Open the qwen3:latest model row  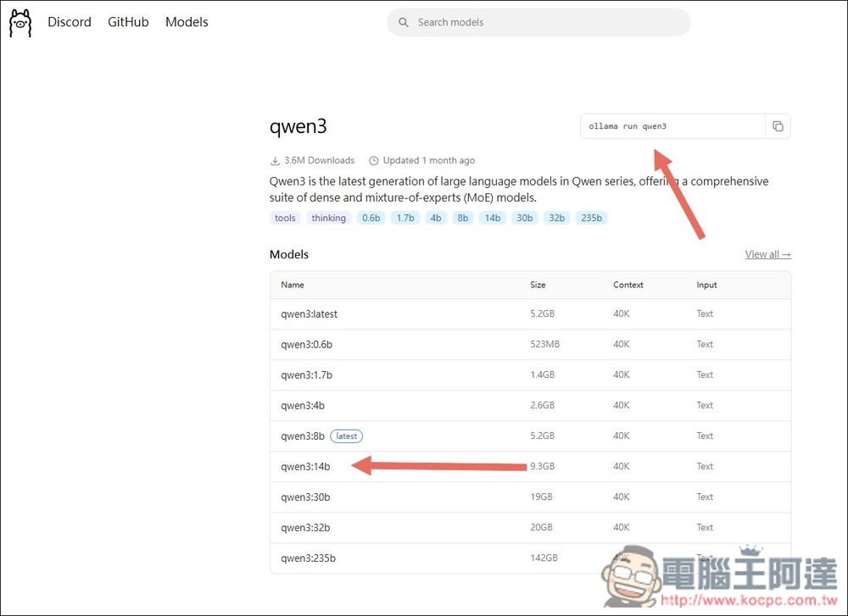(x=530, y=314)
